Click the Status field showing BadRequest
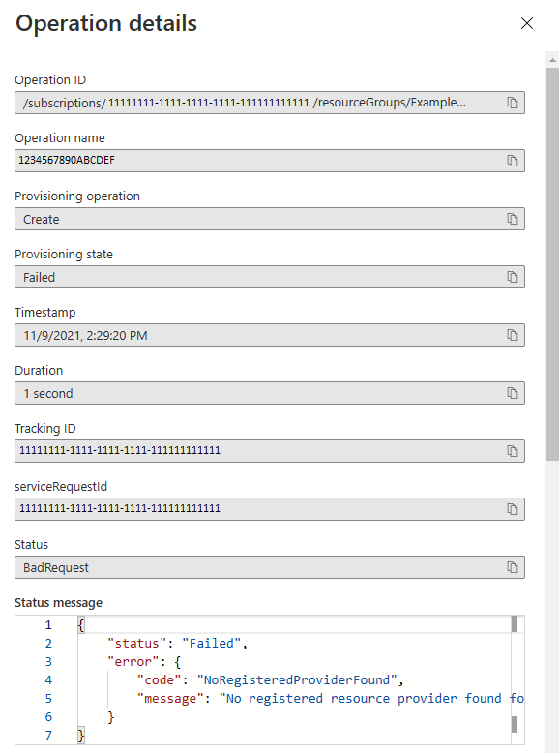Image resolution: width=560 pixels, height=755 pixels. 270,567
